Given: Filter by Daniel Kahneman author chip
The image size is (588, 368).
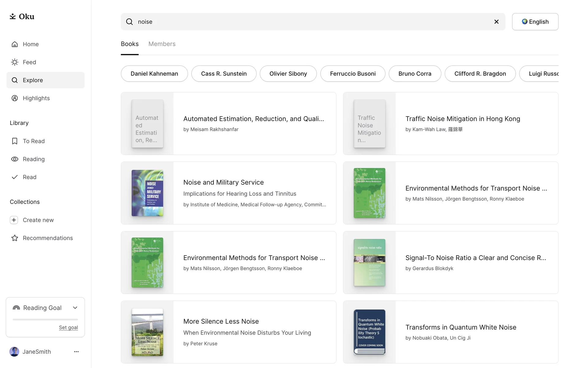Looking at the screenshot, I should coord(154,74).
